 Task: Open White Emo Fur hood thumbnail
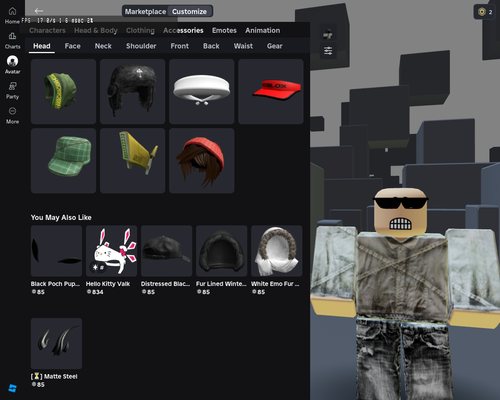pos(276,251)
